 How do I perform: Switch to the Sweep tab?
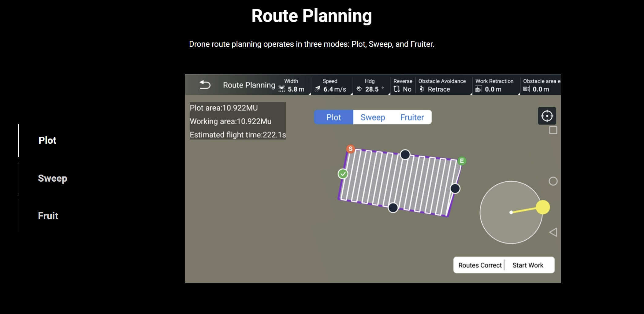tap(373, 117)
